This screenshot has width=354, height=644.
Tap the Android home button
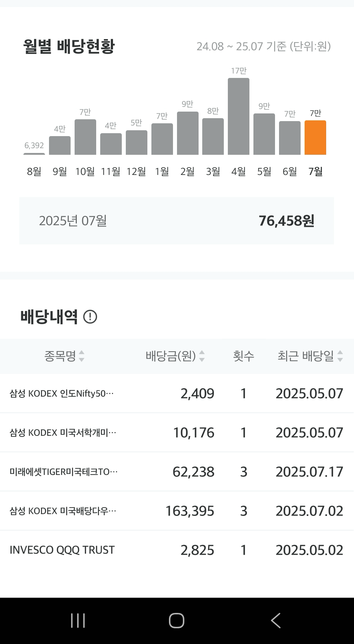coord(177,621)
